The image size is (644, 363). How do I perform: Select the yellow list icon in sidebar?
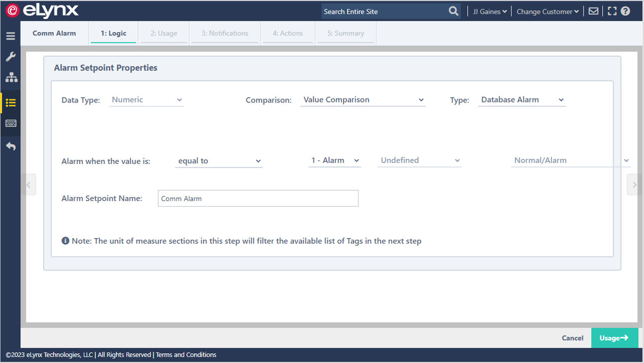[x=11, y=103]
